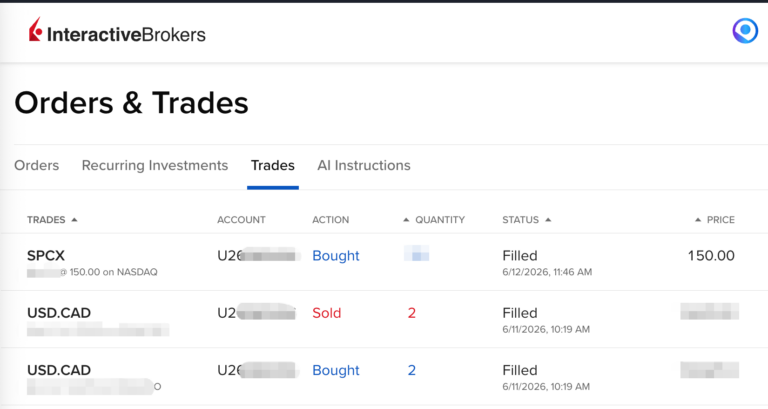Sort by the Status column arrow

548,220
